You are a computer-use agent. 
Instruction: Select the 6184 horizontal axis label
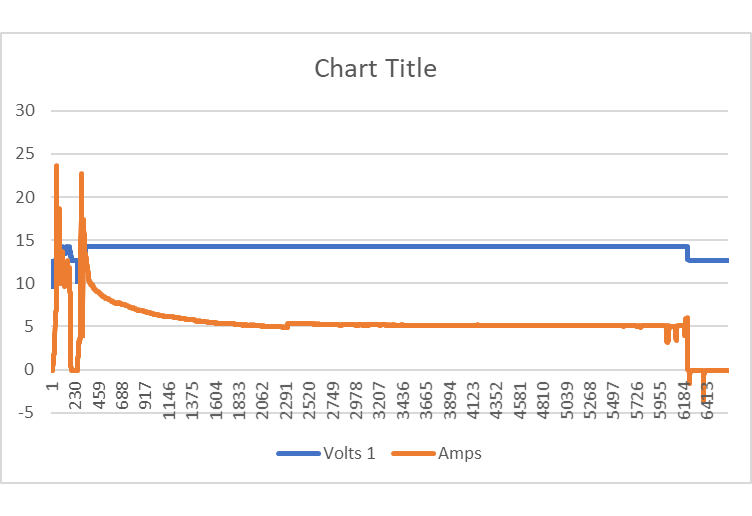685,397
